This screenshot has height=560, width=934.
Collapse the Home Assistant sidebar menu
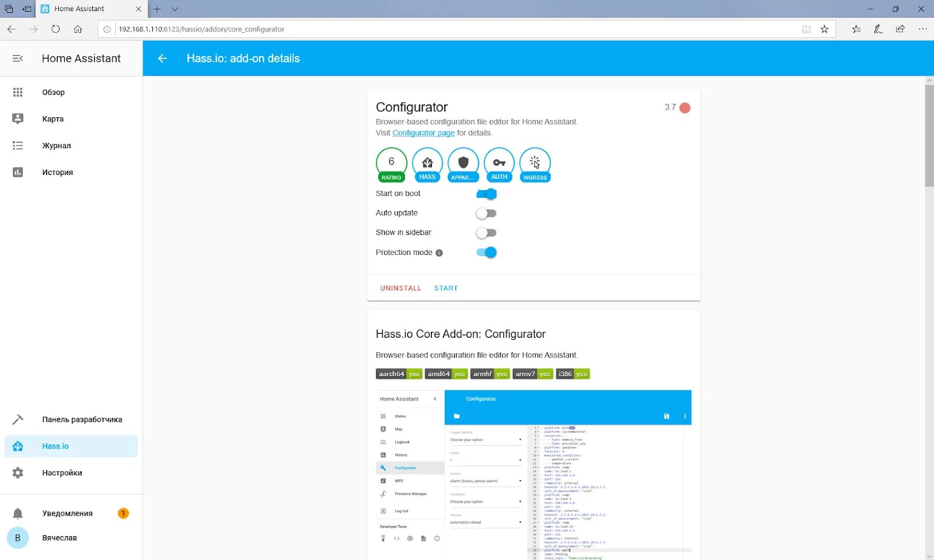(x=18, y=58)
